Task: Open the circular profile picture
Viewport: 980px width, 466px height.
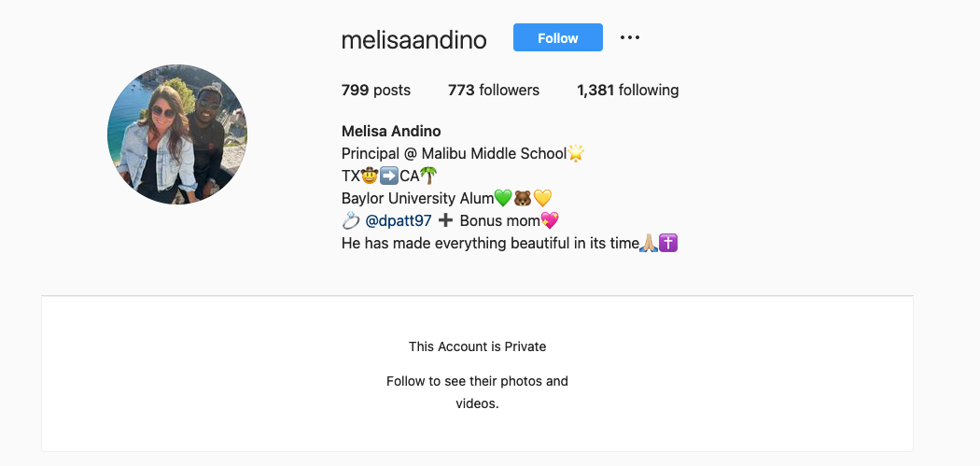Action: (x=177, y=134)
